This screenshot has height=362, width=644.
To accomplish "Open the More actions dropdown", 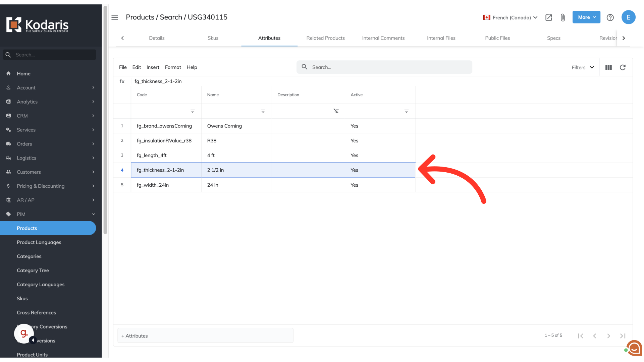I will (x=586, y=17).
